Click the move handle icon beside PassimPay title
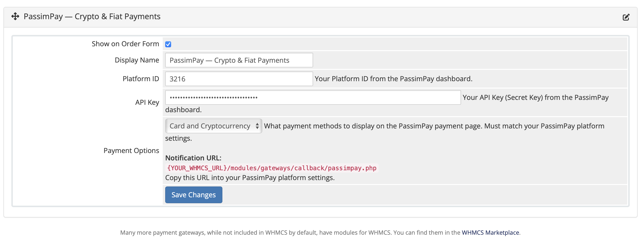This screenshot has height=246, width=644. click(15, 16)
